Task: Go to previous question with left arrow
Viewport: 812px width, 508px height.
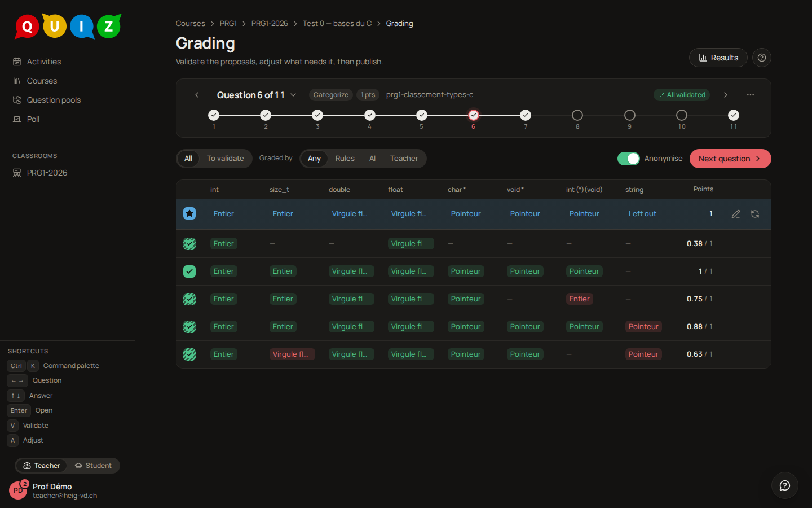Action: 197,95
